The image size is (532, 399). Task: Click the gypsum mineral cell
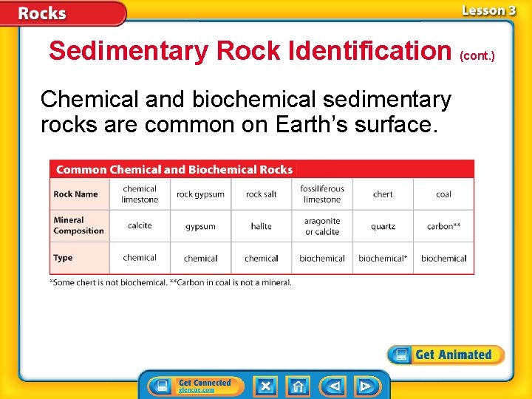(x=200, y=225)
